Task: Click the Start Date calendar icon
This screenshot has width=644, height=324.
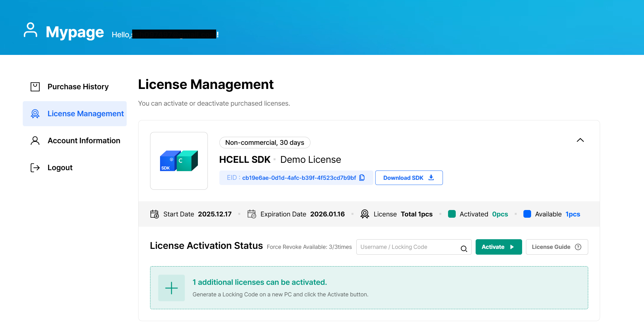Action: (155, 214)
